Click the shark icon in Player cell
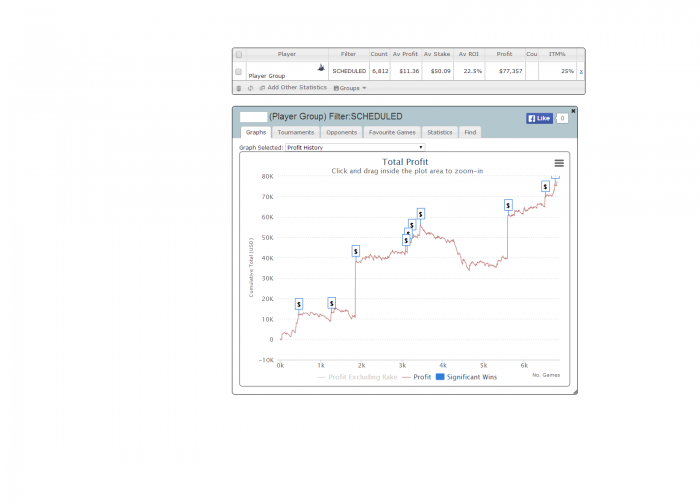 click(321, 68)
